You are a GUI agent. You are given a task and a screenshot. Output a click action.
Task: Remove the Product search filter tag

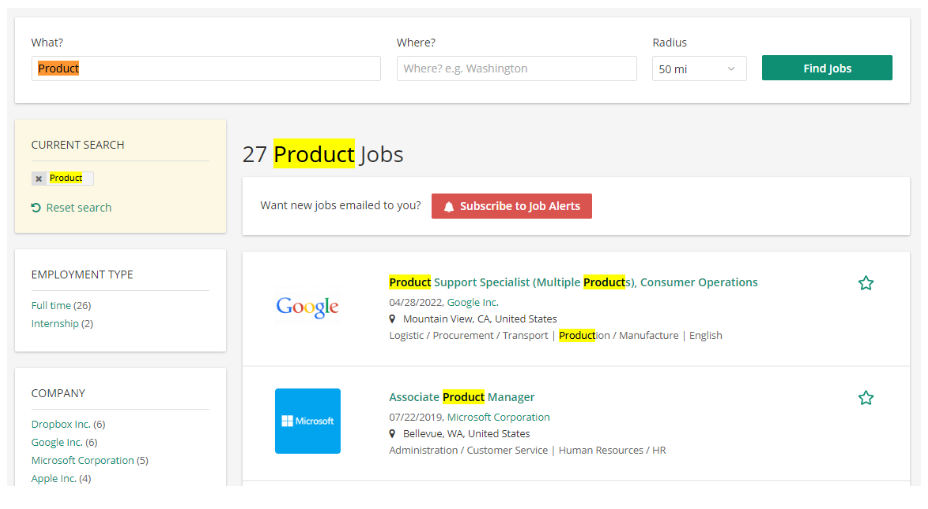click(38, 178)
